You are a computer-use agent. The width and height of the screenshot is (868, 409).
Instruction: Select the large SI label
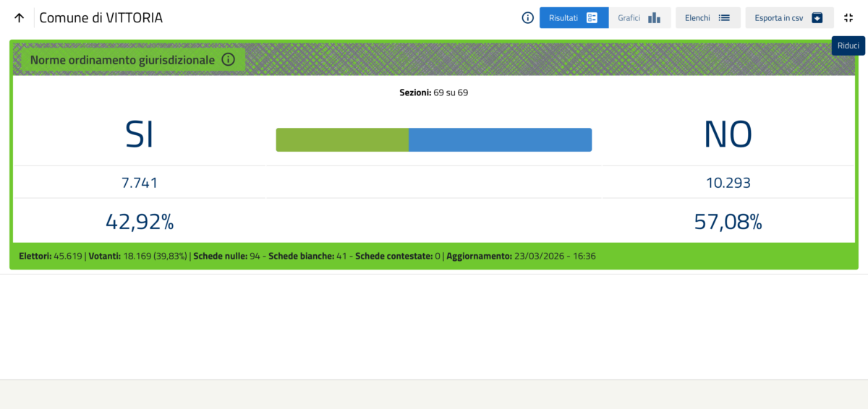[140, 134]
